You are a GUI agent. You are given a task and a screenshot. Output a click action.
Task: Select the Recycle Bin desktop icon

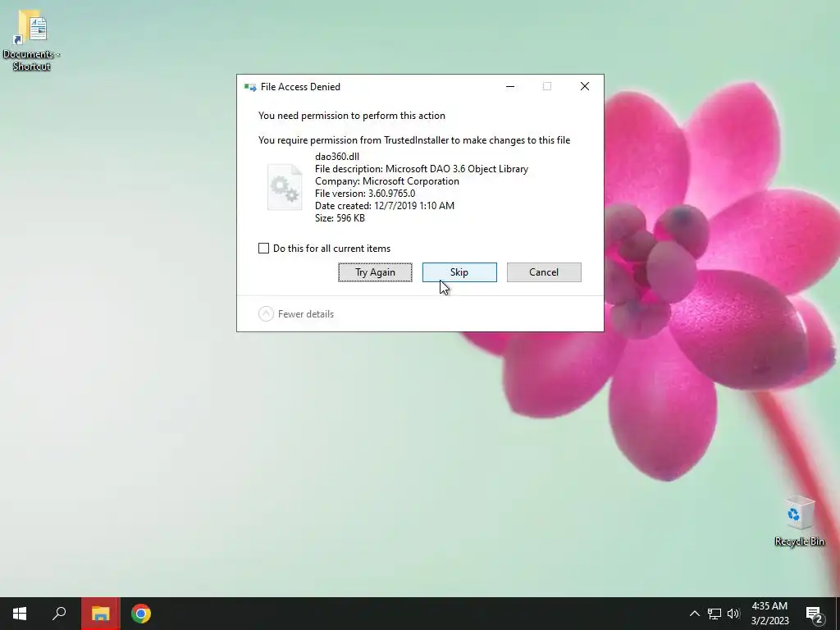[799, 520]
